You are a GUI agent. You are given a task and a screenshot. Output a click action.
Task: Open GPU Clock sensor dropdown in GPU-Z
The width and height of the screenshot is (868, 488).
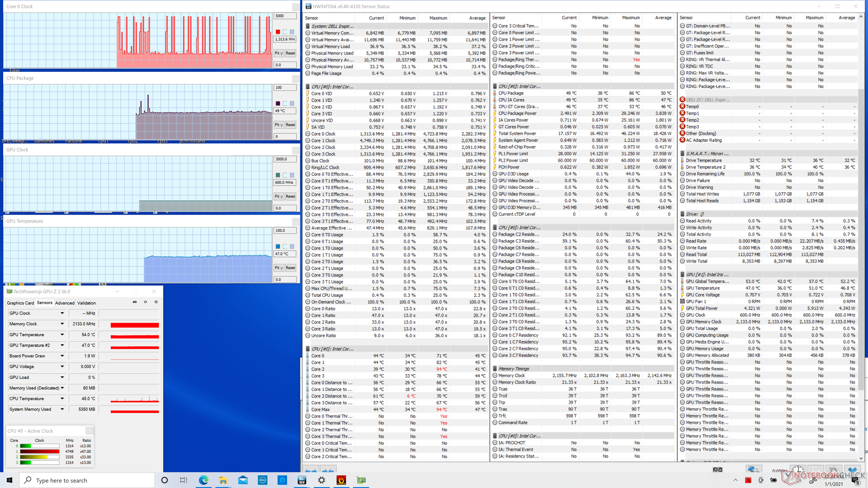pos(62,313)
